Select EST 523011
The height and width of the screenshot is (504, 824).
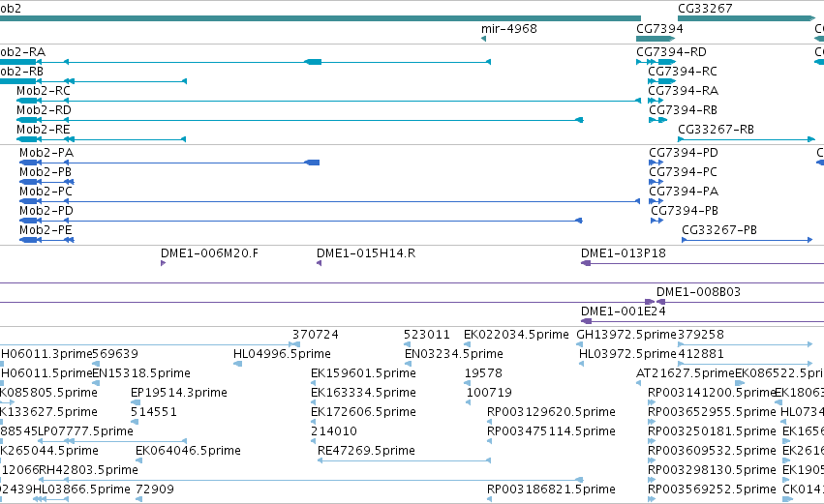427,335
